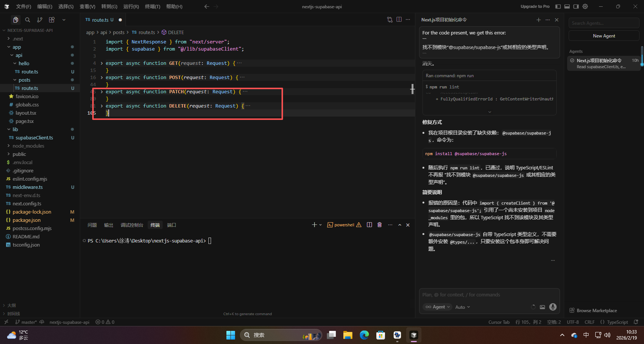Open the Explorer view in the sidebar
Image resolution: width=644 pixels, height=344 pixels.
click(x=15, y=20)
